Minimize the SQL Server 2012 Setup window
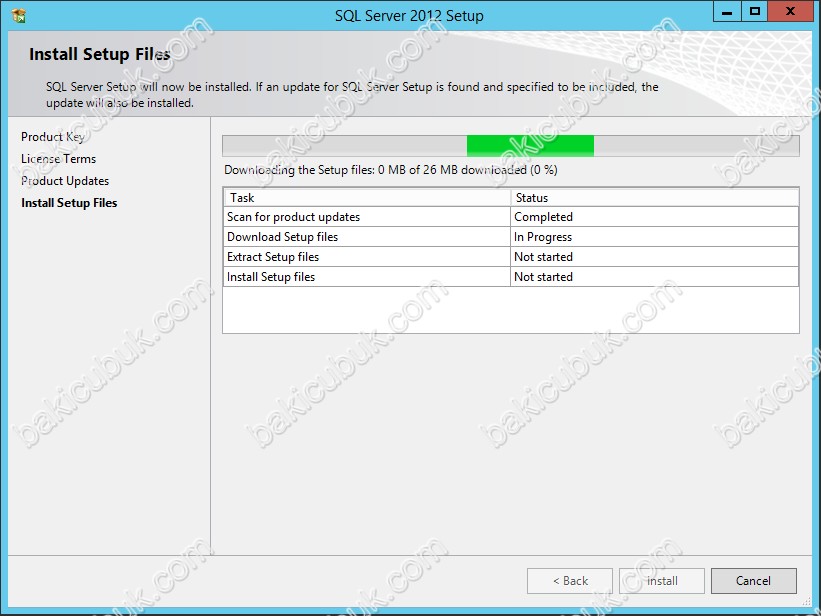821x616 pixels. [727, 12]
